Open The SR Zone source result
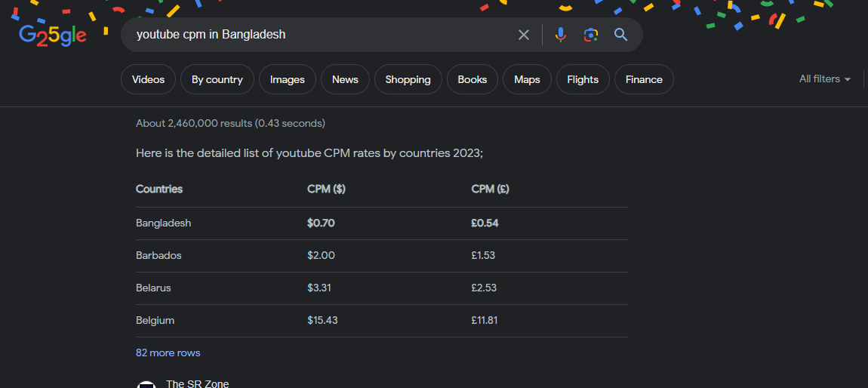This screenshot has width=868, height=388. (x=197, y=383)
